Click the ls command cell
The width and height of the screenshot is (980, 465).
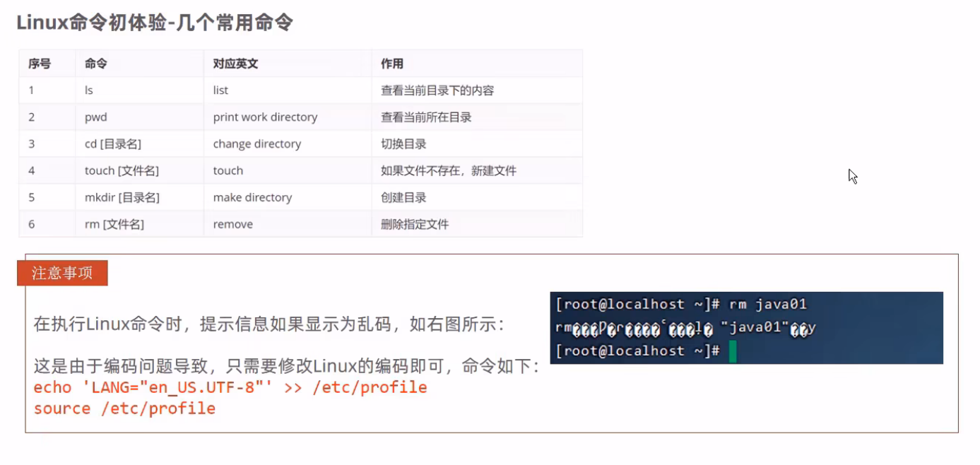(89, 90)
